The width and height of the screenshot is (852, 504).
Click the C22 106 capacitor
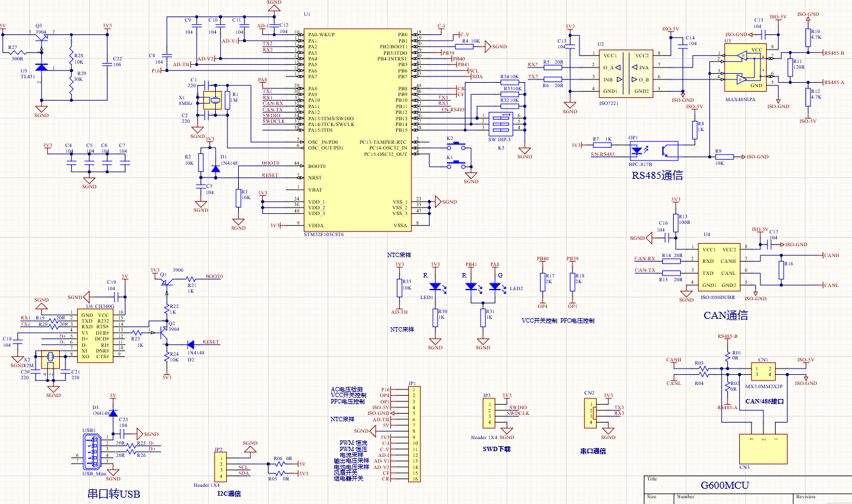click(x=107, y=64)
